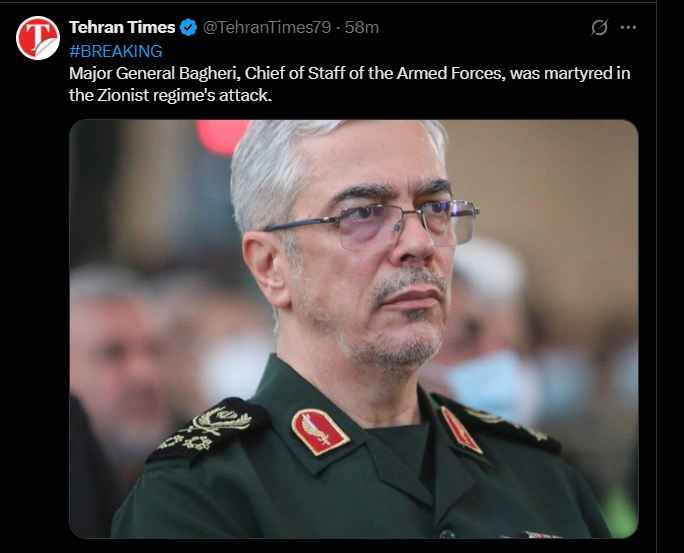Open the Tehran Times display name

[122, 27]
